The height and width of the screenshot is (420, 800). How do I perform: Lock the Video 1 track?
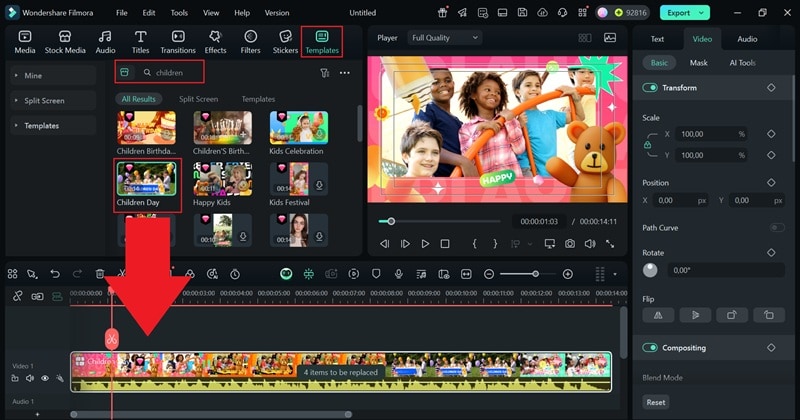point(15,378)
